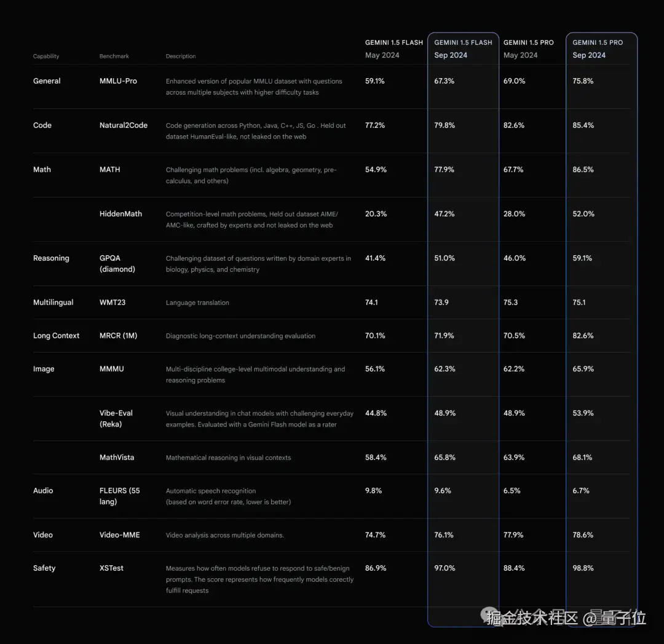Select XSTest score 97.0%
The image size is (664, 644).
tap(445, 568)
